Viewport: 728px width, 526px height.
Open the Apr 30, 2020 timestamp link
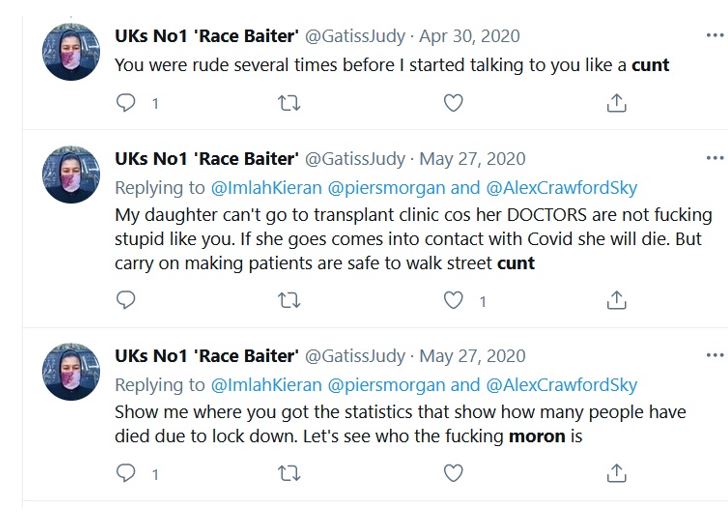(469, 36)
